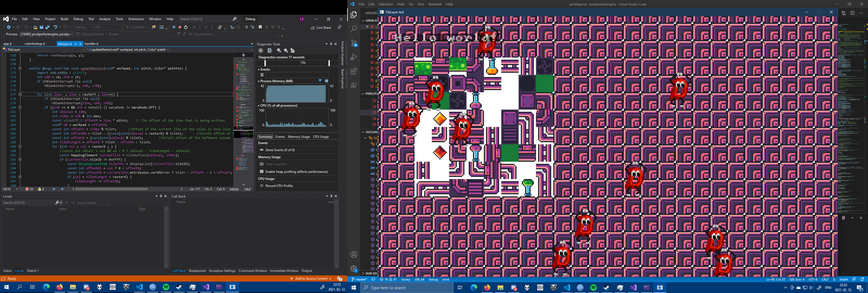This screenshot has width=868, height=293.
Task: Click the Spotify icon in left taskbar
Action: 166,287
